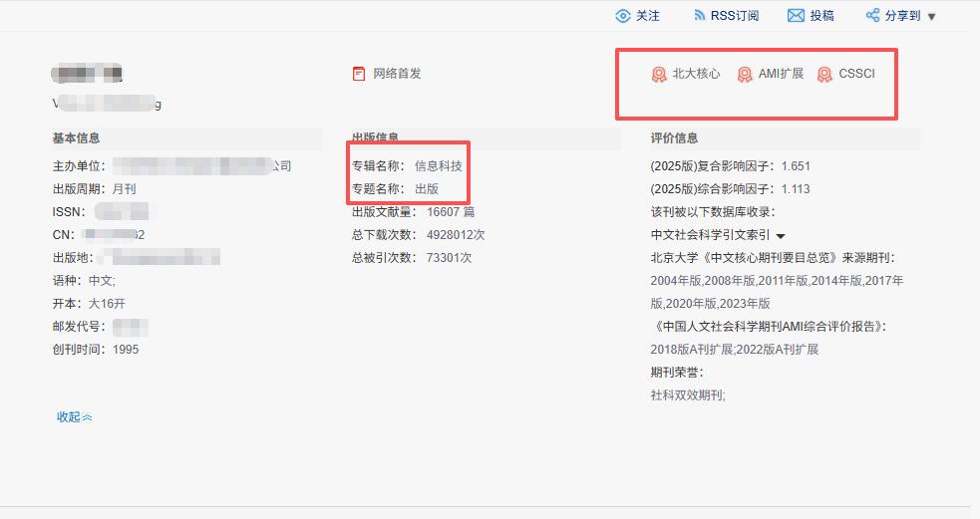This screenshot has width=980, height=519.
Task: Click the 创刊时间 value 1995
Action: coord(126,349)
